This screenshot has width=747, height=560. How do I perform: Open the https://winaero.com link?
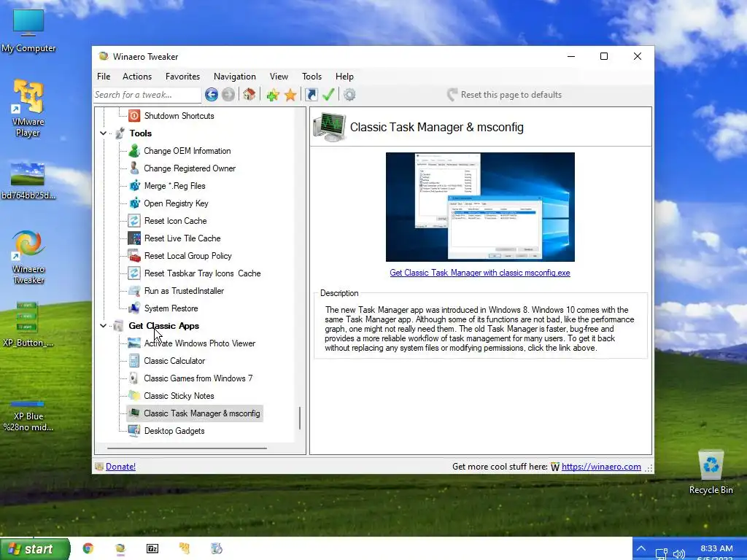601,467
